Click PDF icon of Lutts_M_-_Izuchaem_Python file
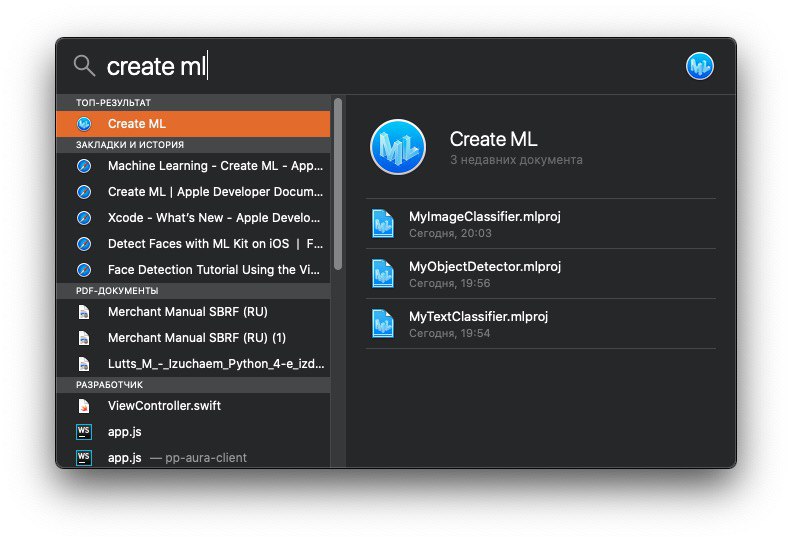This screenshot has width=792, height=542. pos(84,364)
